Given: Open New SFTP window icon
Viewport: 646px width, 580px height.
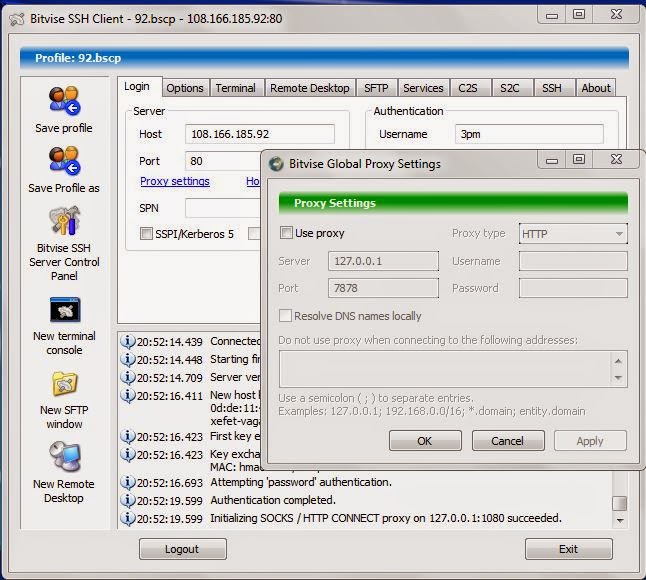Looking at the screenshot, I should pyautogui.click(x=65, y=384).
